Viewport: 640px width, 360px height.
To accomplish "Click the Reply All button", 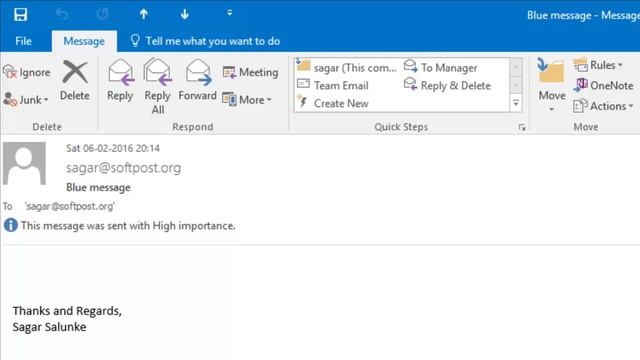I will tap(158, 87).
